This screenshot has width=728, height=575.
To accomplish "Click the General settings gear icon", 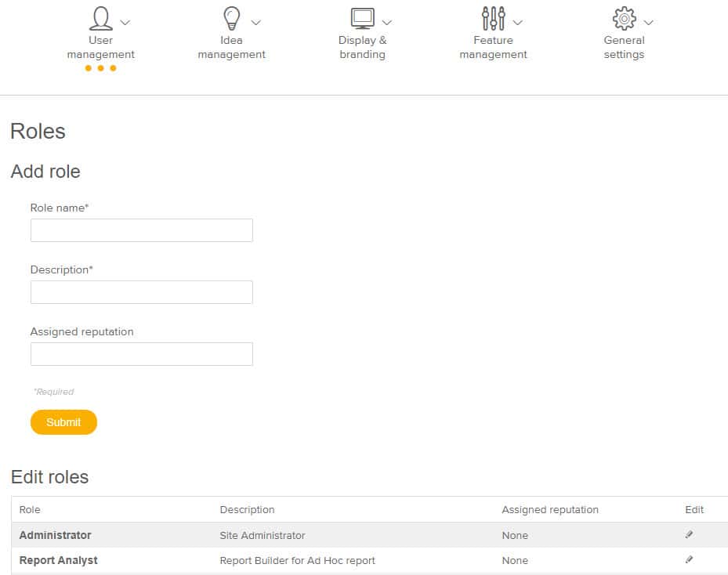I will pos(624,18).
